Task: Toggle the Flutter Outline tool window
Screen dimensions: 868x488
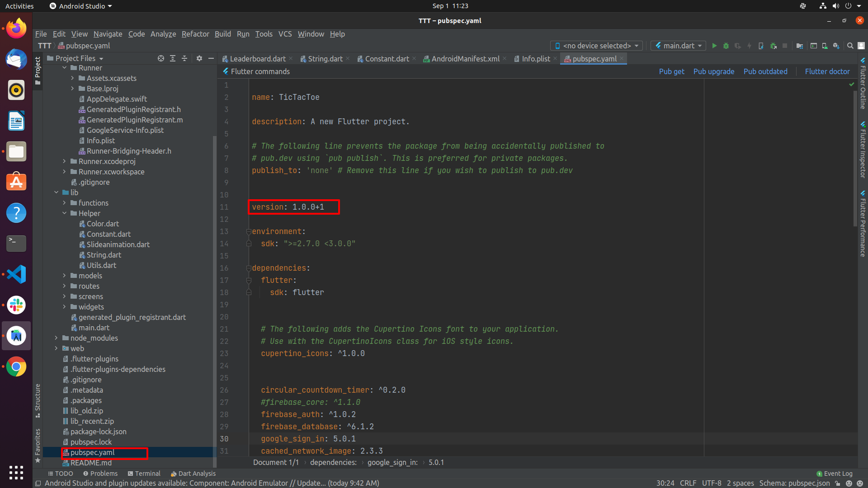Action: point(863,84)
